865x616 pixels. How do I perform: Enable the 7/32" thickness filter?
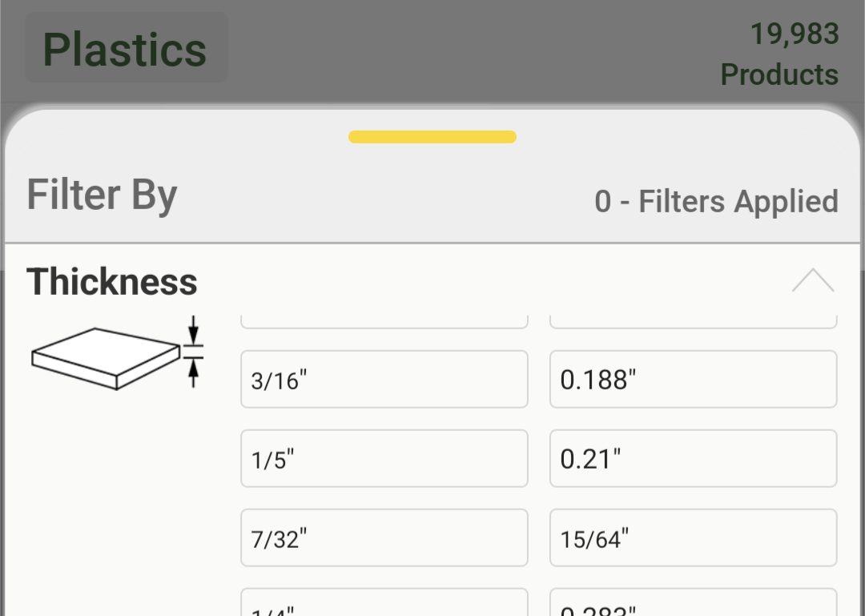pyautogui.click(x=384, y=537)
